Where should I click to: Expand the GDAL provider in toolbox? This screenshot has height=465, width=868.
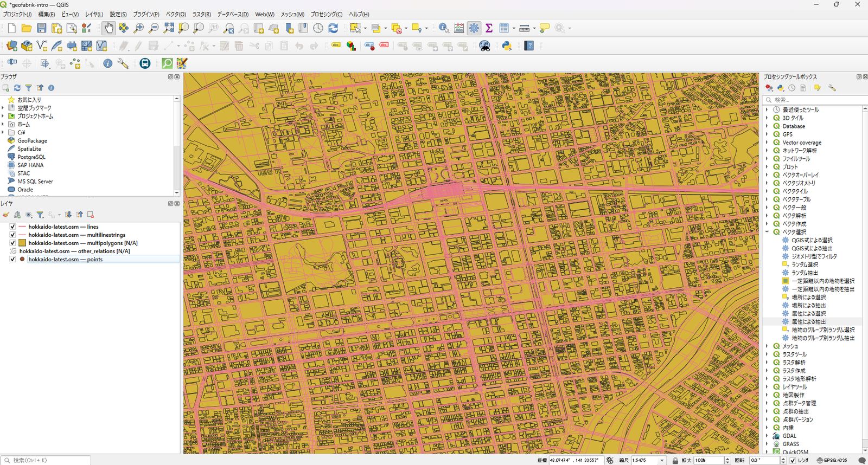[x=767, y=436]
